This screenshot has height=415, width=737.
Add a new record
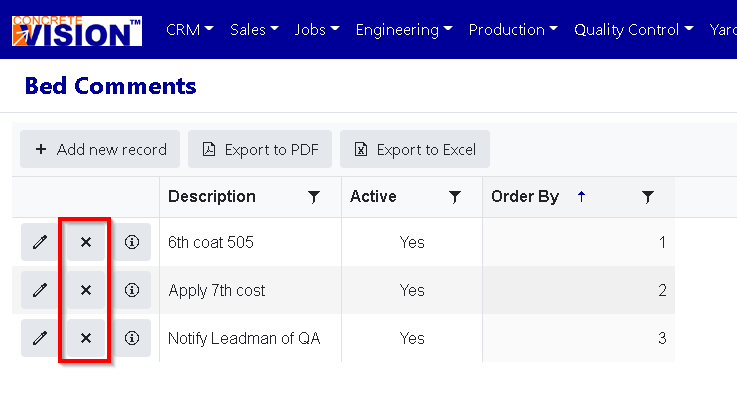click(x=100, y=149)
